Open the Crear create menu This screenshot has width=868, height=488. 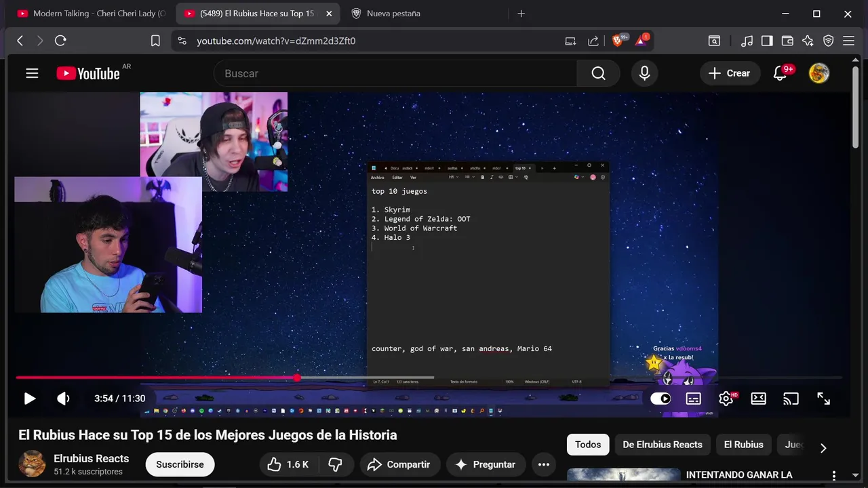(x=730, y=73)
